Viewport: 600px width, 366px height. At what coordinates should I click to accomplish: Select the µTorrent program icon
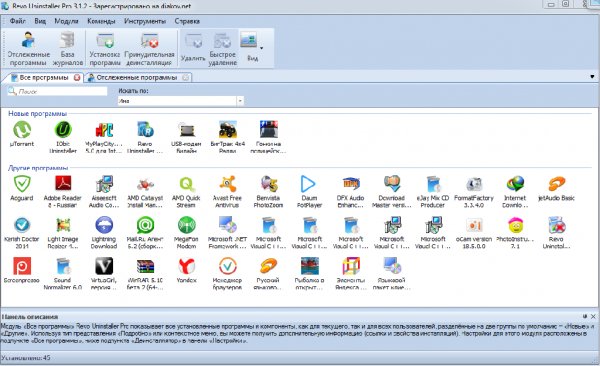22,130
